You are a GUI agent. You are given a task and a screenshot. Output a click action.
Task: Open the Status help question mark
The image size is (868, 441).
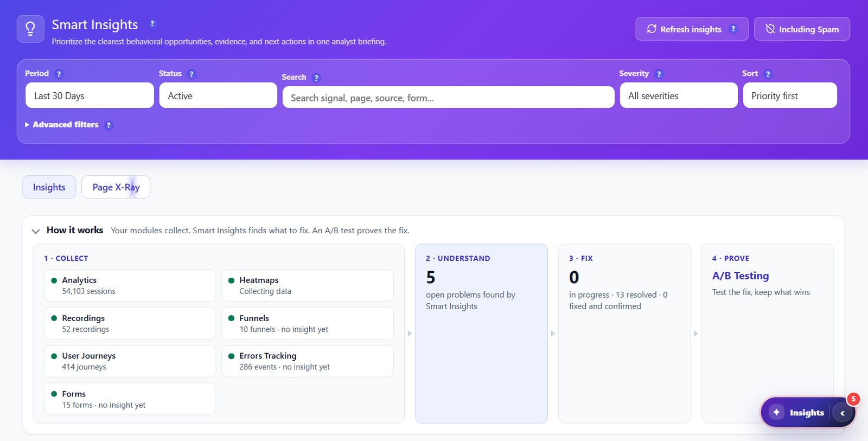192,74
